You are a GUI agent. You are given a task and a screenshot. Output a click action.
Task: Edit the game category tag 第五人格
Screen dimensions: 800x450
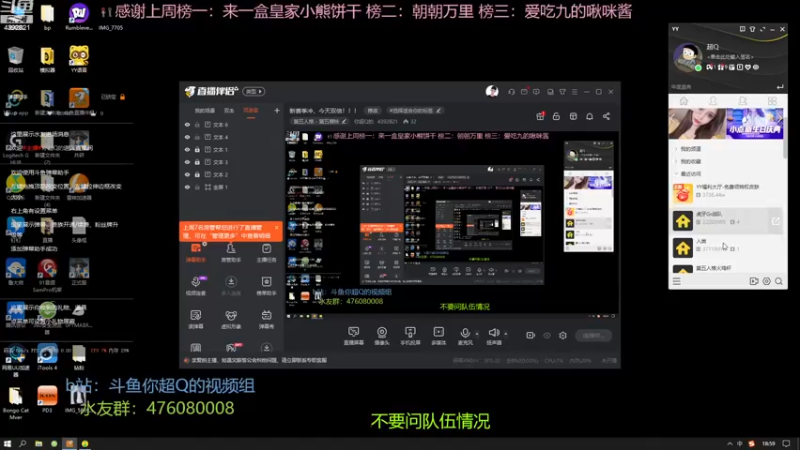[x=320, y=121]
